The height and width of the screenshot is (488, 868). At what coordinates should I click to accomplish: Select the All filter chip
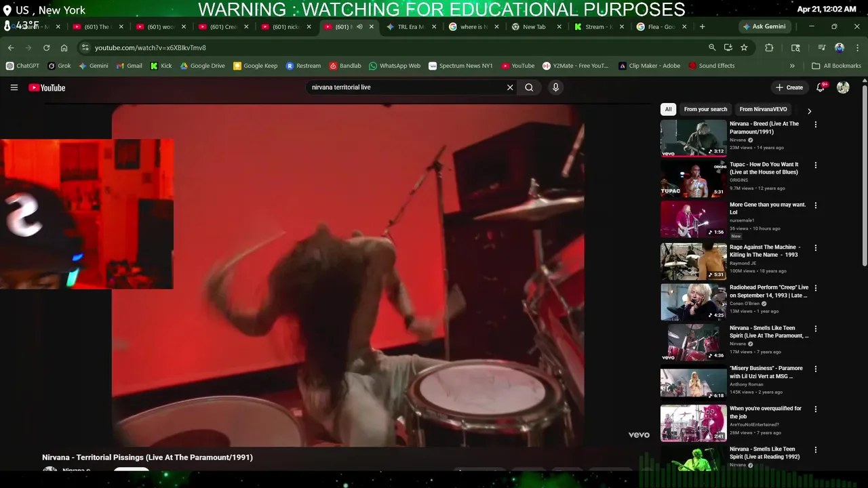pos(668,109)
